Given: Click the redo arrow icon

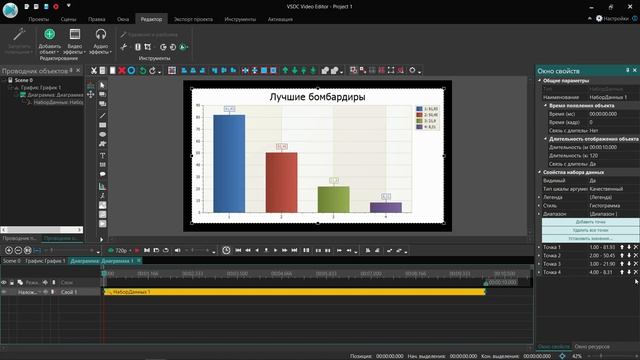Looking at the screenshot, I should [x=152, y=71].
